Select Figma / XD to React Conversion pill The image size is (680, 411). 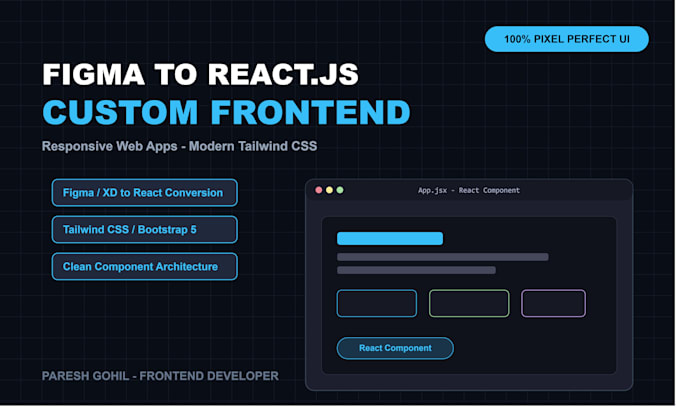144,192
